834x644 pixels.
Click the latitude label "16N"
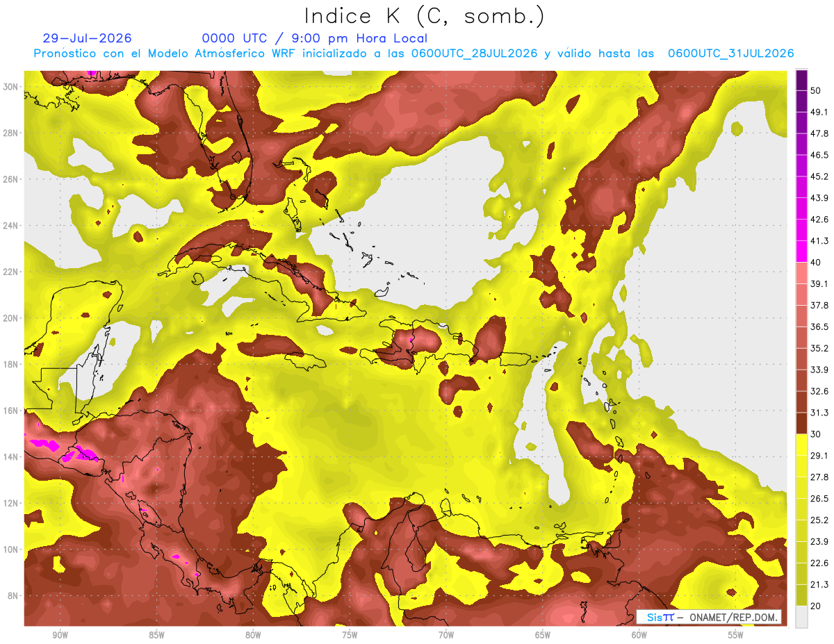click(x=10, y=411)
